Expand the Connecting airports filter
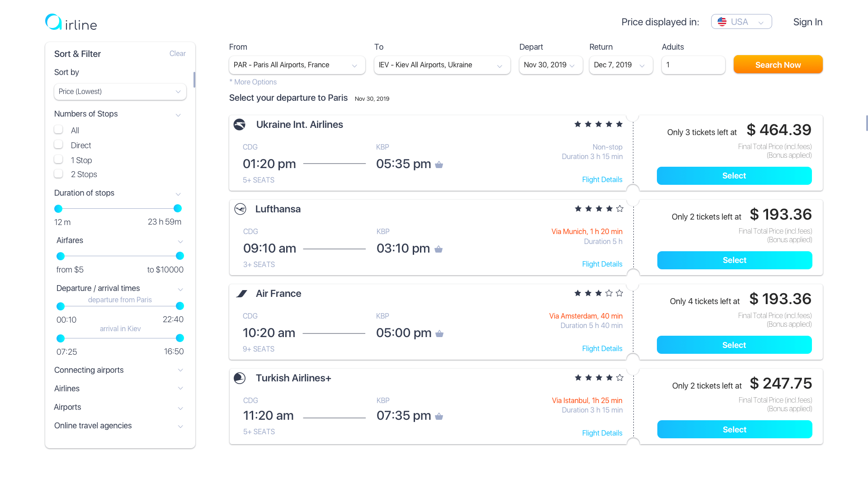The width and height of the screenshot is (868, 488). [180, 371]
